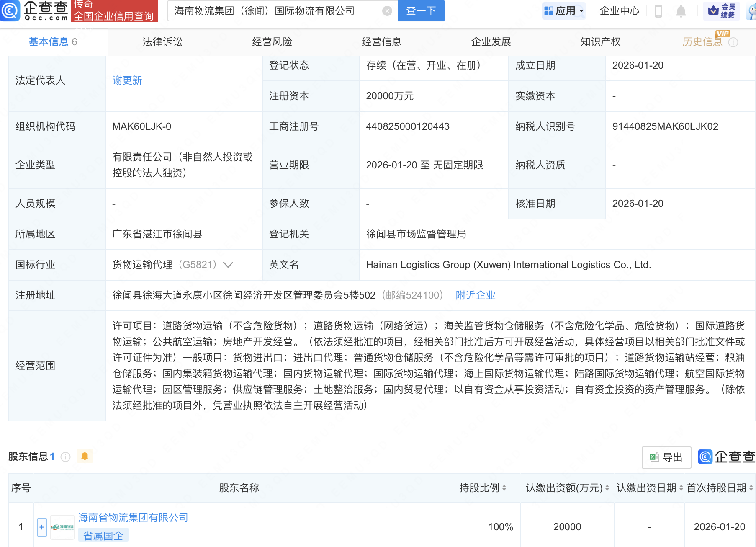This screenshot has height=547, width=756.
Task: Click the Qcc.com logo icon
Action: (x=10, y=10)
